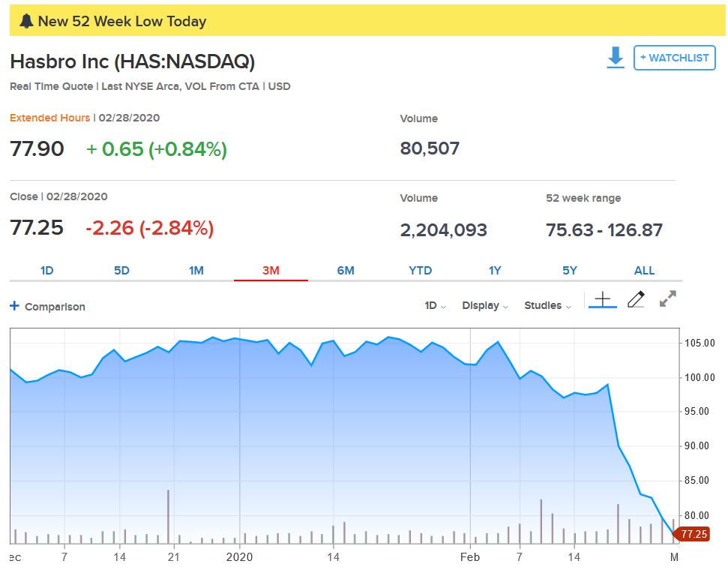
Task: Open the Display dropdown
Action: click(x=485, y=306)
